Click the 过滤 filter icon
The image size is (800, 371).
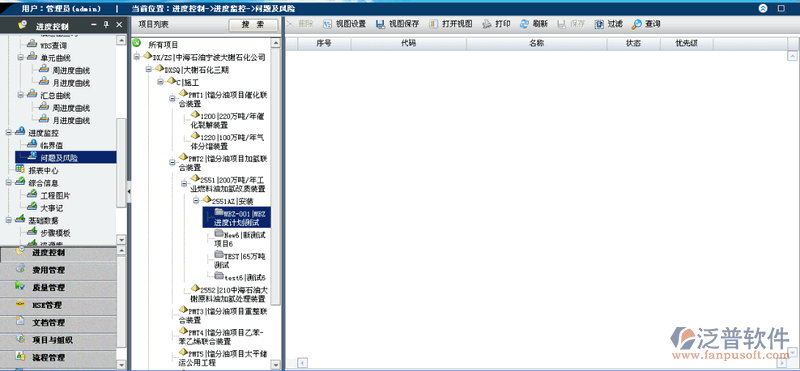[599, 24]
